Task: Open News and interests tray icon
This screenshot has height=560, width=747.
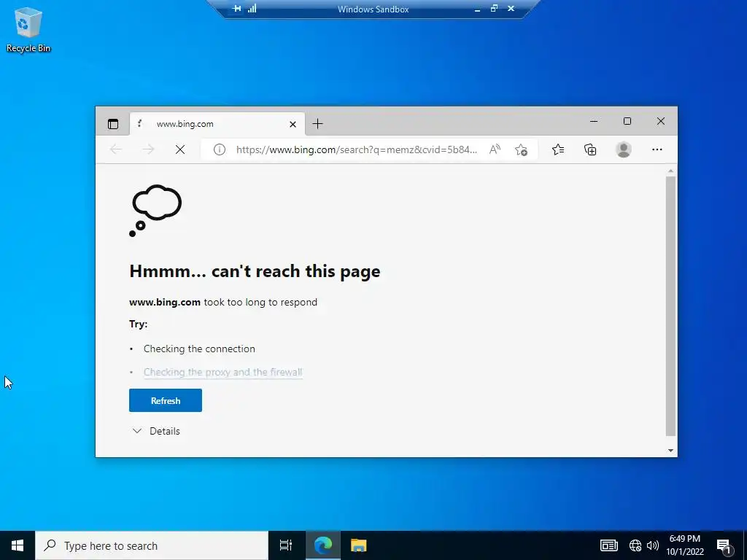Action: coord(609,545)
